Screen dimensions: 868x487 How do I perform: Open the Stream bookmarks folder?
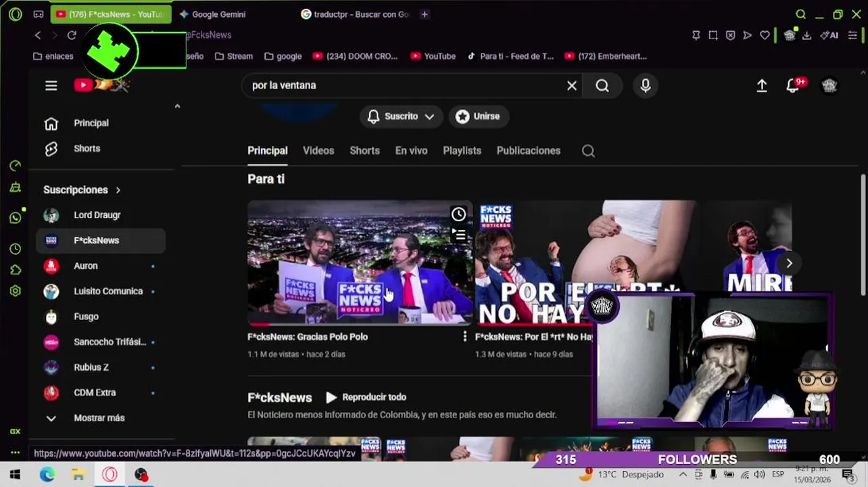pyautogui.click(x=234, y=56)
